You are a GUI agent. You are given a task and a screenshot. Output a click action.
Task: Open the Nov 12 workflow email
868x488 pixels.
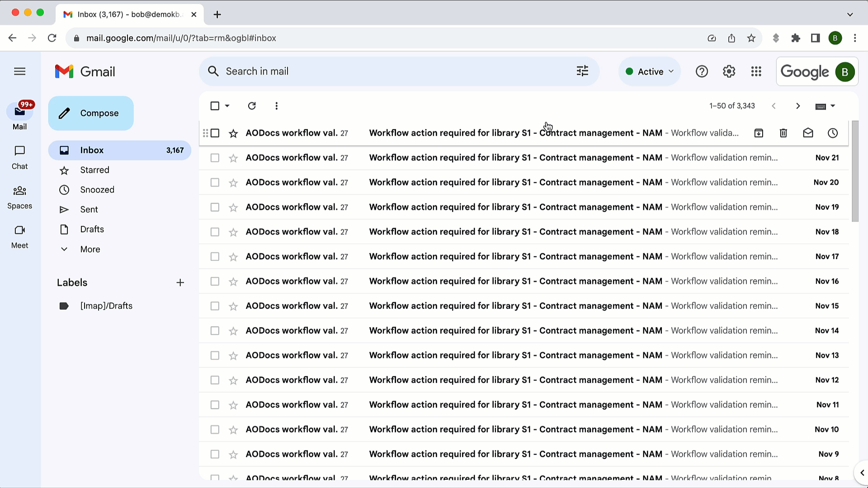[524, 380]
